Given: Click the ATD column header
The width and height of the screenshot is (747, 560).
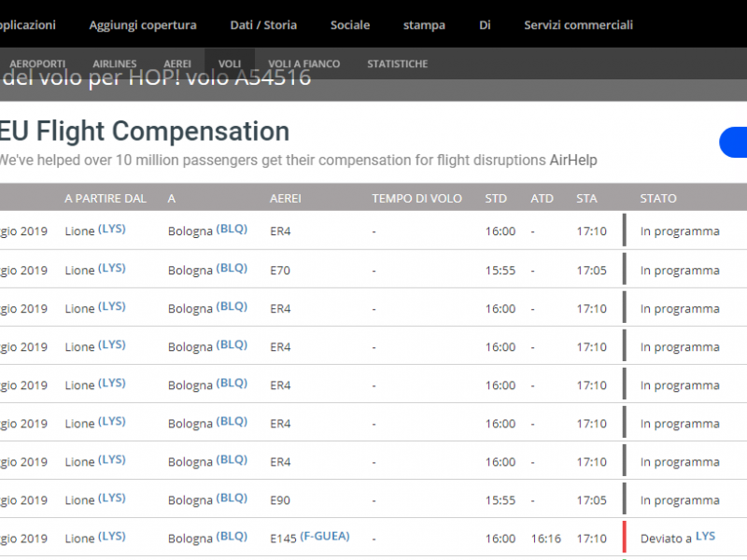Looking at the screenshot, I should [543, 198].
